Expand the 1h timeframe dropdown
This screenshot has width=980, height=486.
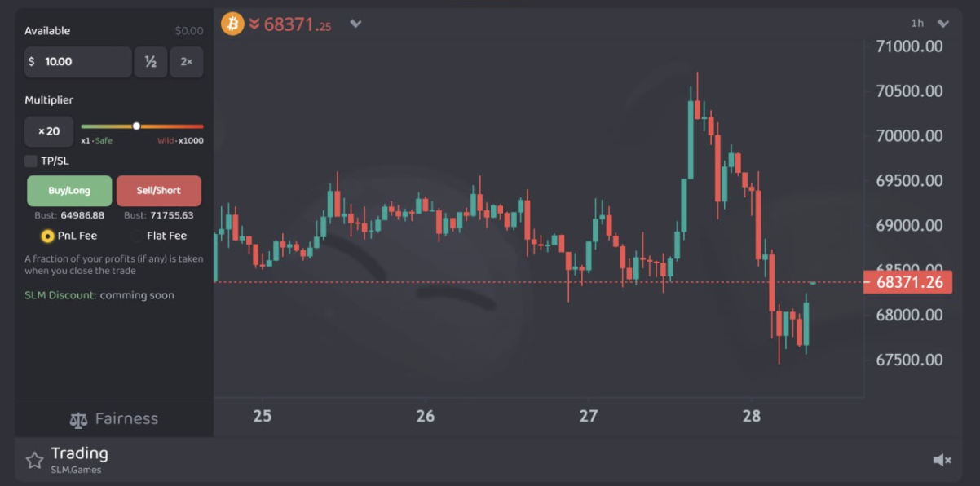point(943,24)
